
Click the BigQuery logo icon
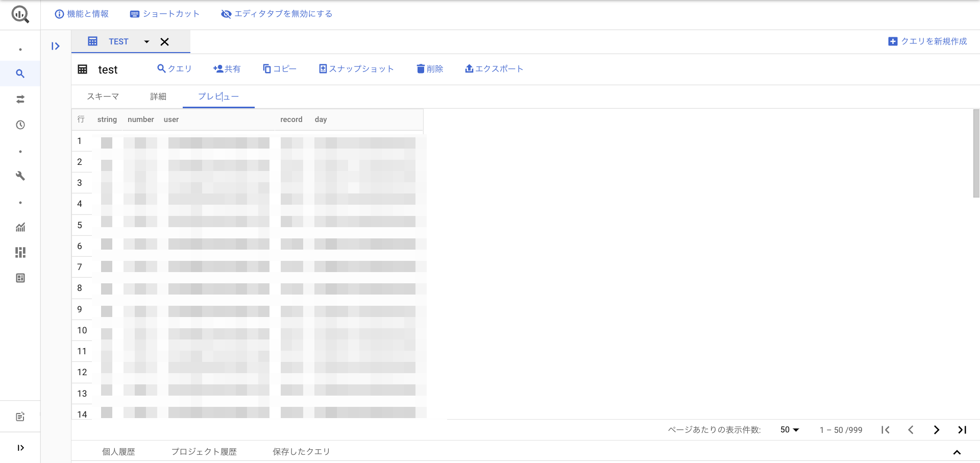(20, 14)
